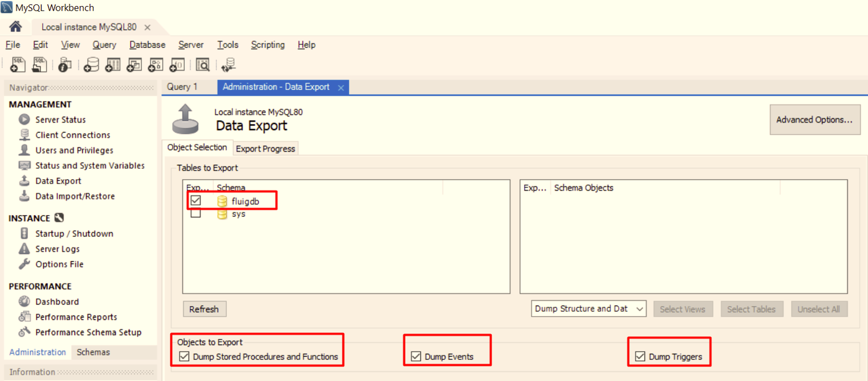
Task: Open Status and System Variables
Action: pos(90,165)
